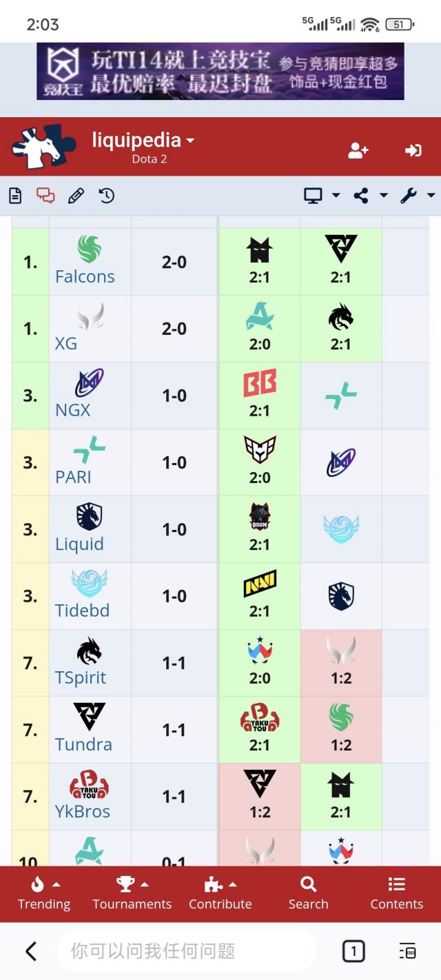This screenshot has width=441, height=980.
Task: Open the Contribute menu
Action: [220, 894]
